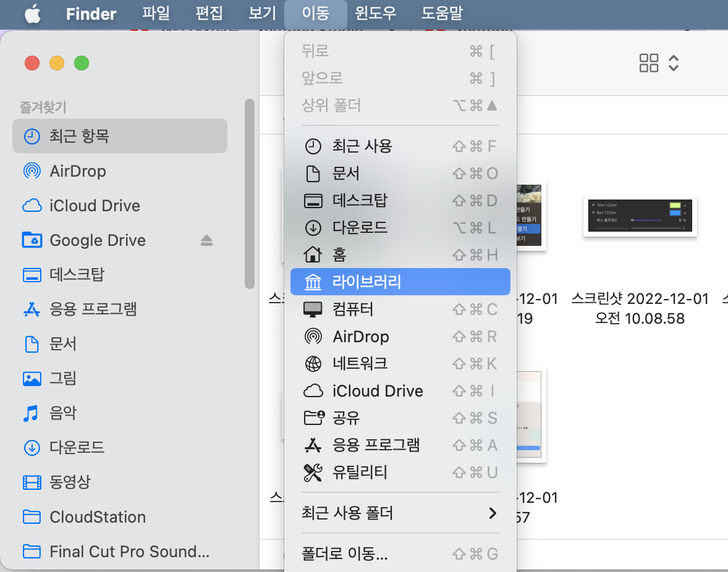Viewport: 728px width, 572px height.
Task: Click the iCloud Drive cloud icon in sidebar
Action: pyautogui.click(x=32, y=206)
